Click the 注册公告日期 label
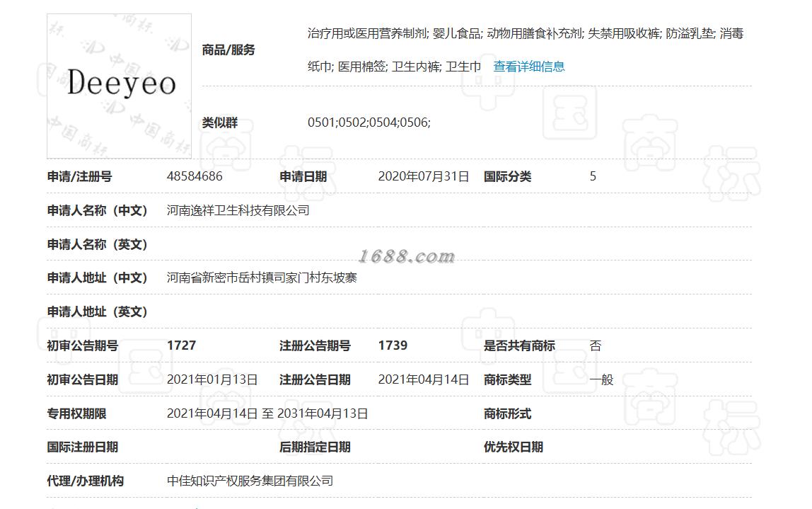The width and height of the screenshot is (812, 509). click(x=315, y=379)
